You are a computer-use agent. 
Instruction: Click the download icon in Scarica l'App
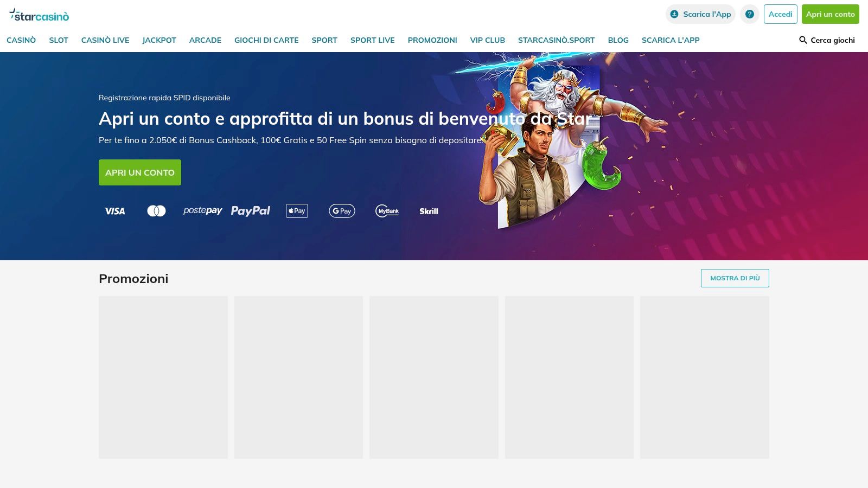674,14
